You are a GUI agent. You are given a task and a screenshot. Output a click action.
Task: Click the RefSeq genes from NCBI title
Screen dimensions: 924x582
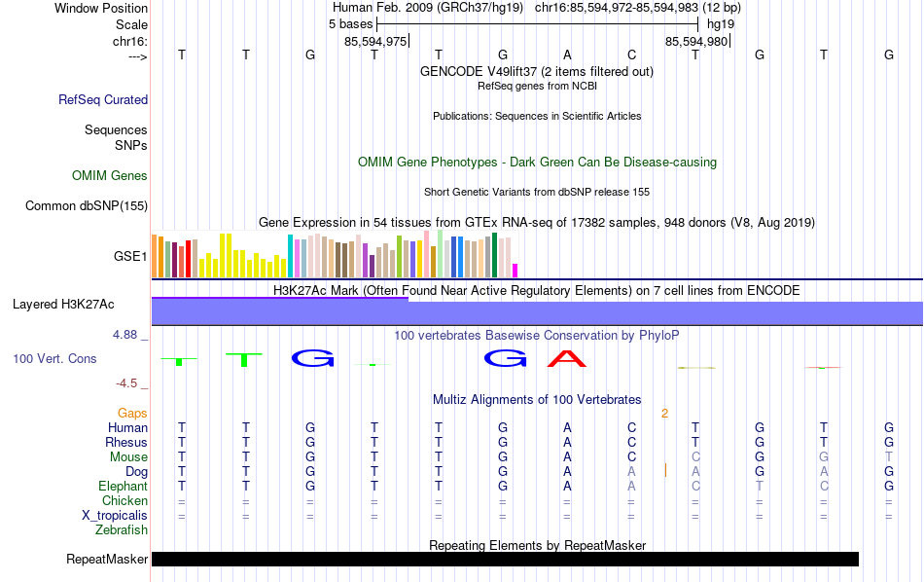[x=538, y=86]
